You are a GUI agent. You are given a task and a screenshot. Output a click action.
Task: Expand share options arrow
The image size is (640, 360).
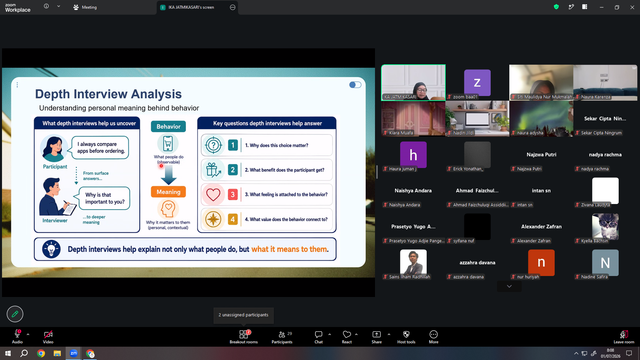(x=389, y=334)
